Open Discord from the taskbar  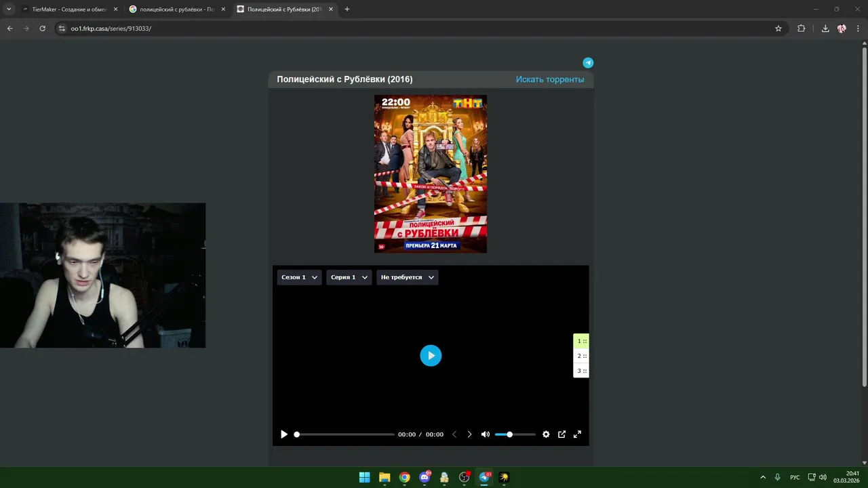point(425,477)
